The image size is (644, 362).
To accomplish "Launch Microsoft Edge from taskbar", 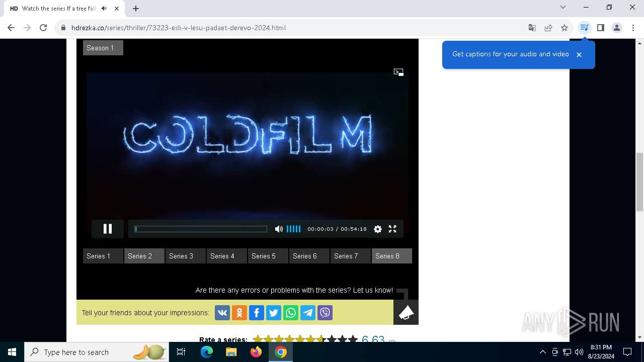I will [x=207, y=352].
